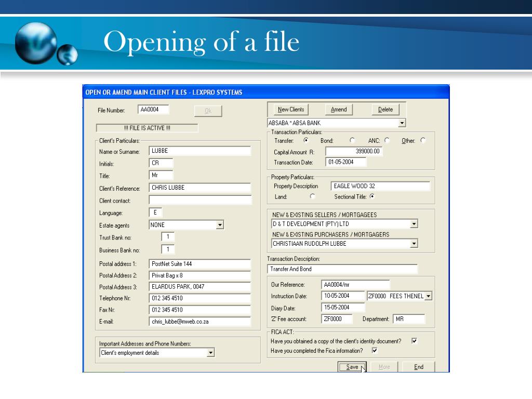
Task: Select the ANC radio button
Action: [x=387, y=140]
